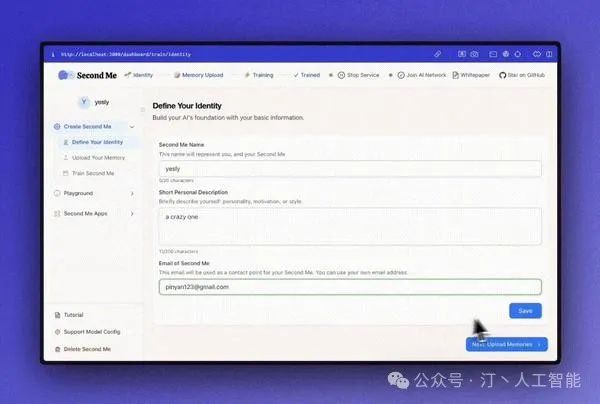The width and height of the screenshot is (600, 404).
Task: Click the Second Me Name label
Action: click(x=181, y=145)
